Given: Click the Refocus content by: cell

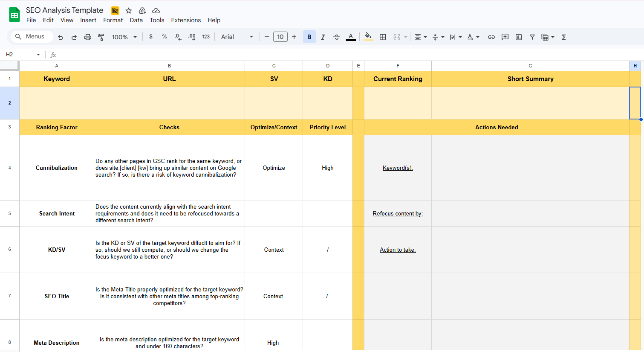Looking at the screenshot, I should coord(398,213).
